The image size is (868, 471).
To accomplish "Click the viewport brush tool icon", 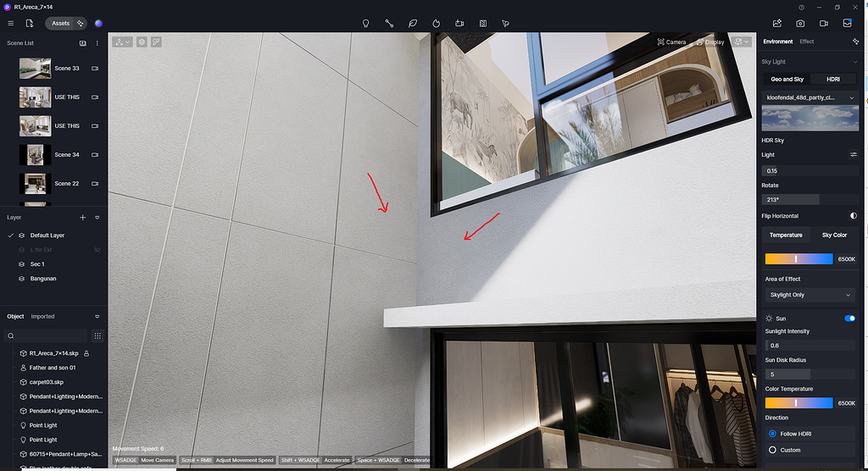I will (156, 42).
